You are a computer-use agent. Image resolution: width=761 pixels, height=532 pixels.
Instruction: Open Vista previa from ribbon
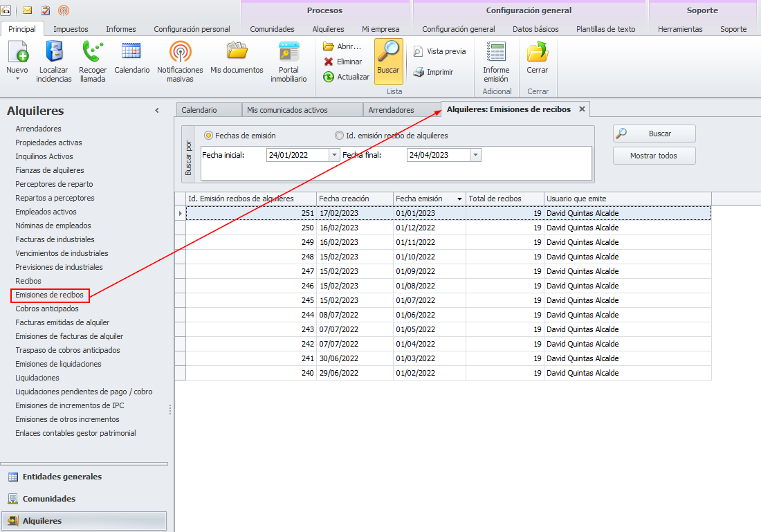click(x=418, y=51)
